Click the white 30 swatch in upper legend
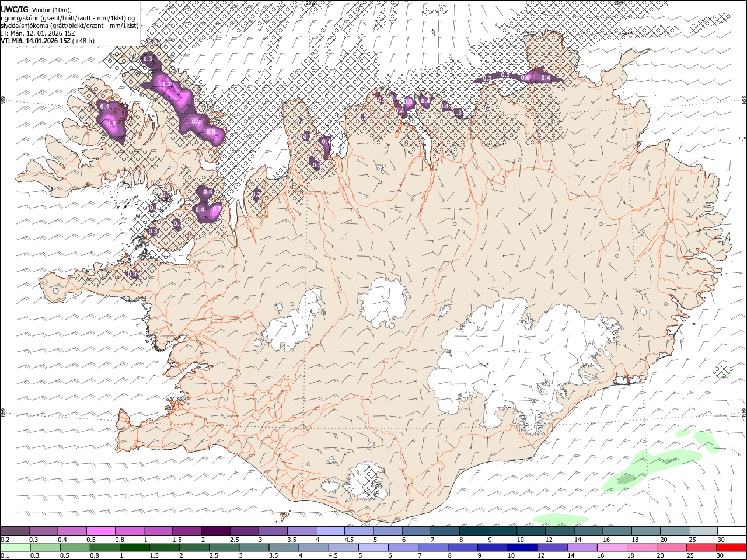This screenshot has height=560, width=747. click(731, 531)
